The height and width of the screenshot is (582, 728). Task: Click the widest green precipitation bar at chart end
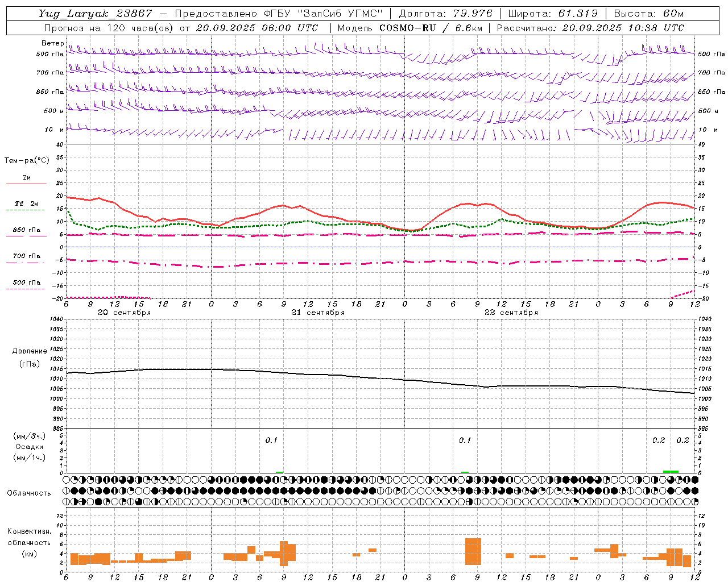(671, 472)
